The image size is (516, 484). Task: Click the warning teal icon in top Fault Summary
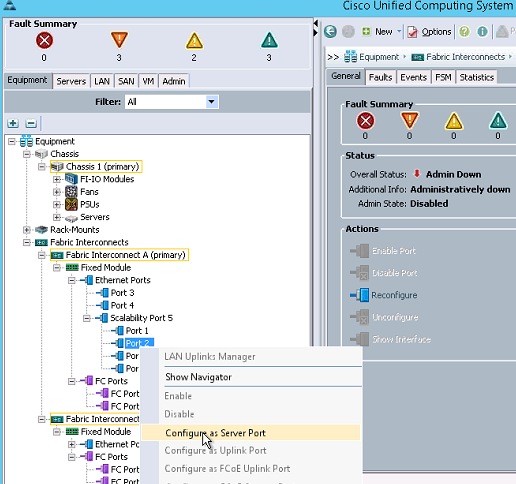click(269, 40)
